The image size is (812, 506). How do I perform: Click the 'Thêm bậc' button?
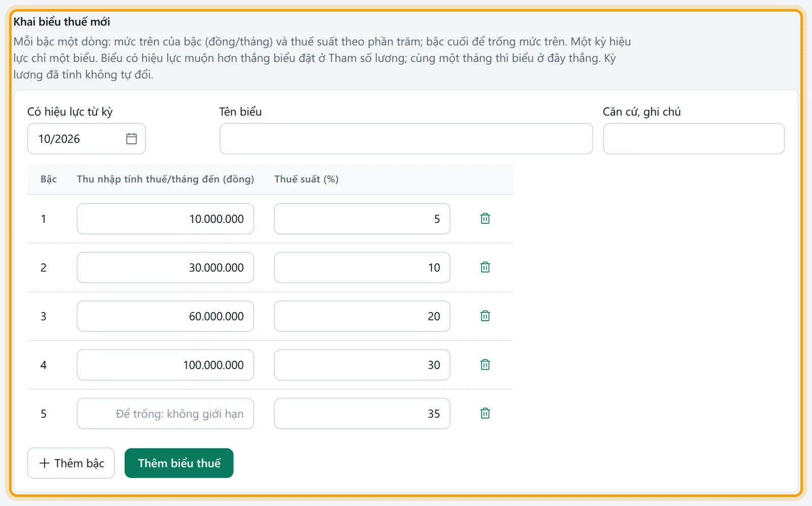(71, 463)
